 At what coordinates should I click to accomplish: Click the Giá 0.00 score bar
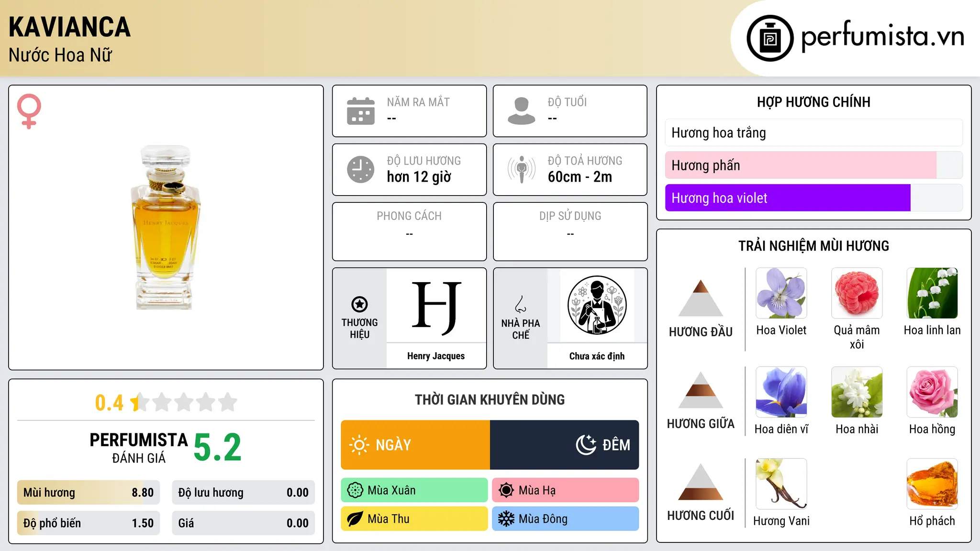point(244,523)
